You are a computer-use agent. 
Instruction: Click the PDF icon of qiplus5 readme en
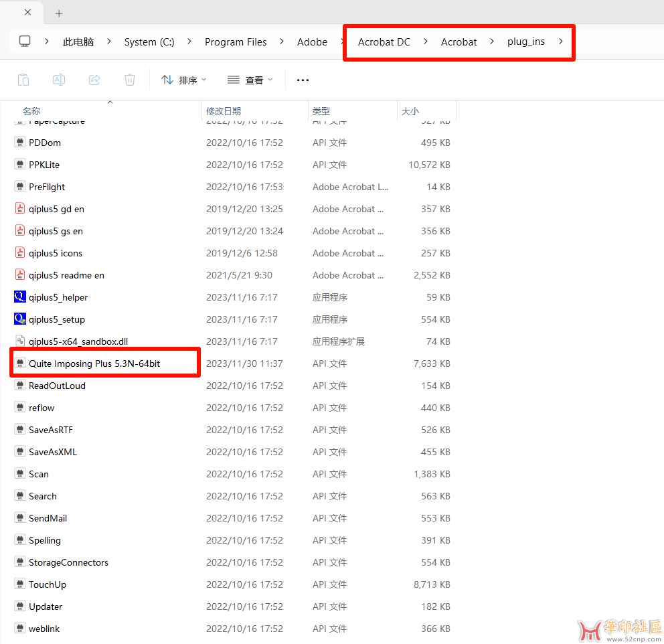pos(20,274)
